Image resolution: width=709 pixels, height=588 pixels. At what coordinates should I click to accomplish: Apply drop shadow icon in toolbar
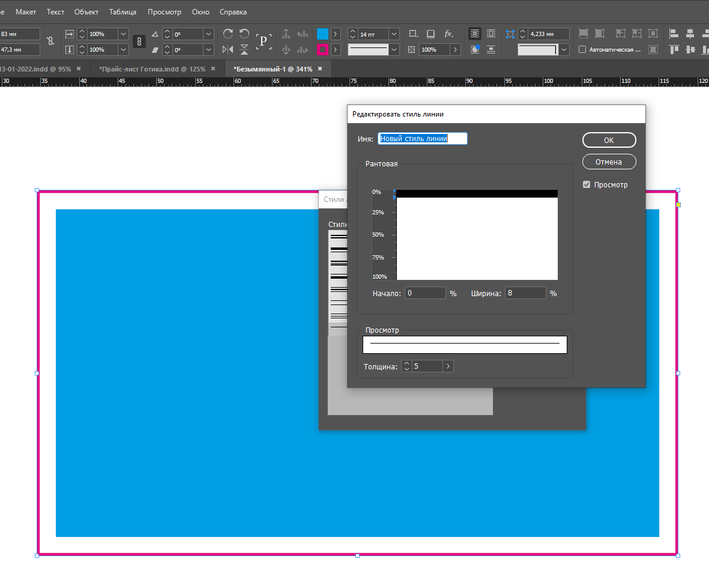point(430,34)
